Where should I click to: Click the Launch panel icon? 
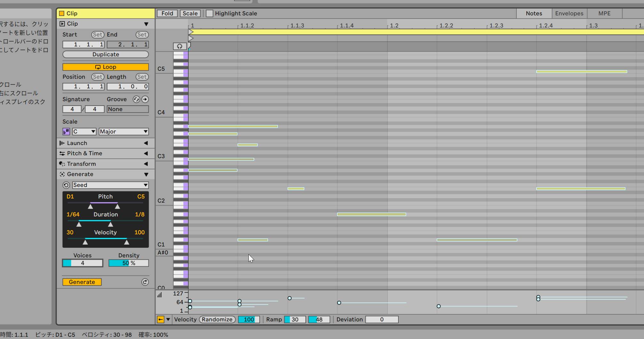tap(62, 143)
